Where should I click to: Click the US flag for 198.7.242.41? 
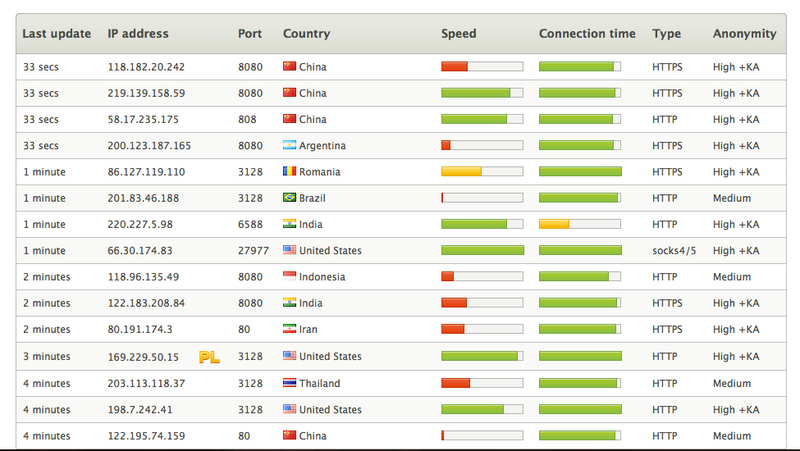click(289, 409)
